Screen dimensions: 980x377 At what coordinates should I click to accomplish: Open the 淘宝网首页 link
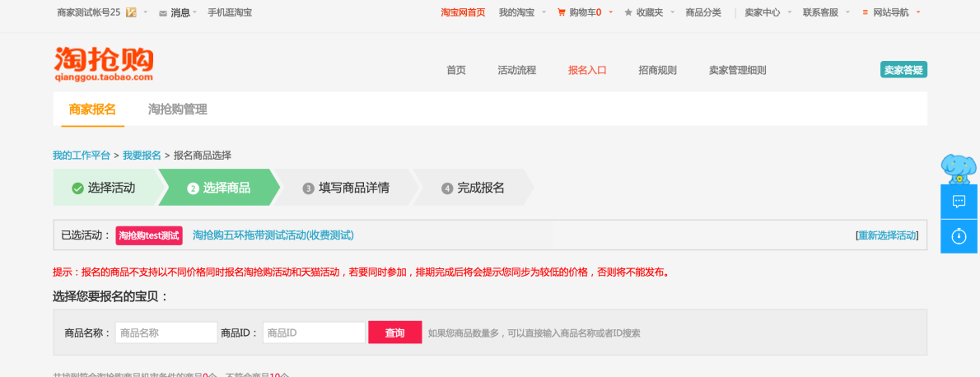[x=463, y=12]
